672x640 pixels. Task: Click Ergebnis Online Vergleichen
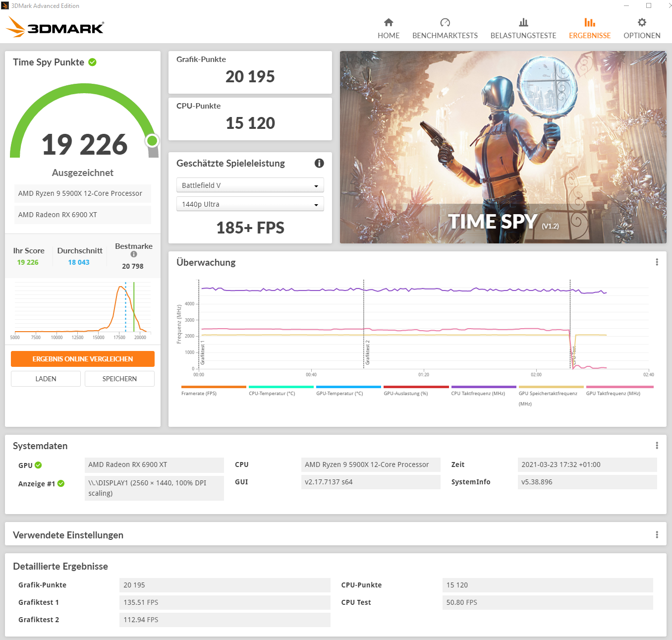(82, 358)
